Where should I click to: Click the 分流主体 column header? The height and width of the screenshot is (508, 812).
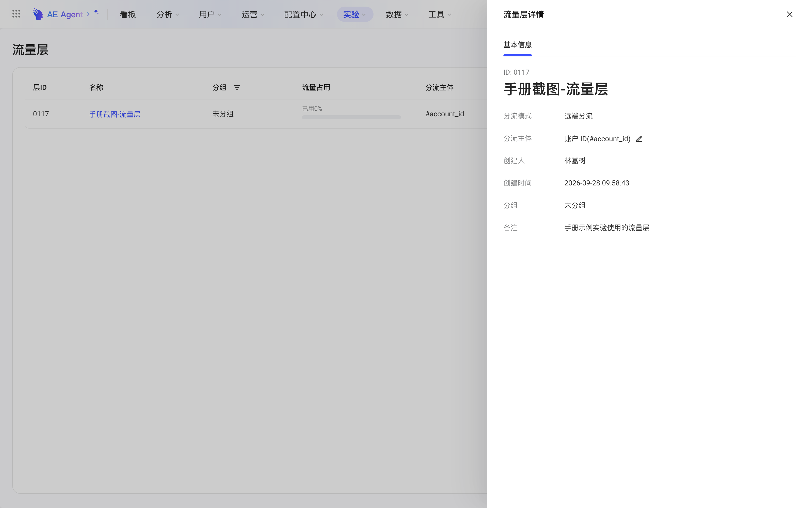click(x=439, y=88)
